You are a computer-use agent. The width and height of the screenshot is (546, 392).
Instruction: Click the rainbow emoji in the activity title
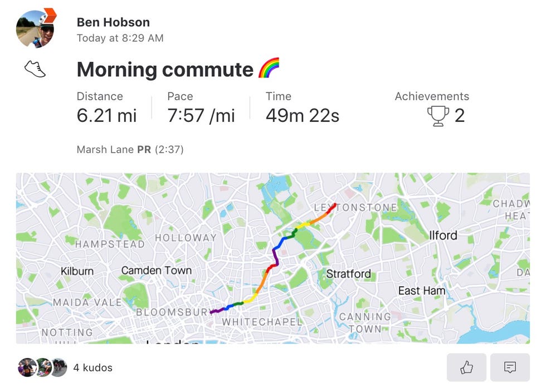coord(269,68)
